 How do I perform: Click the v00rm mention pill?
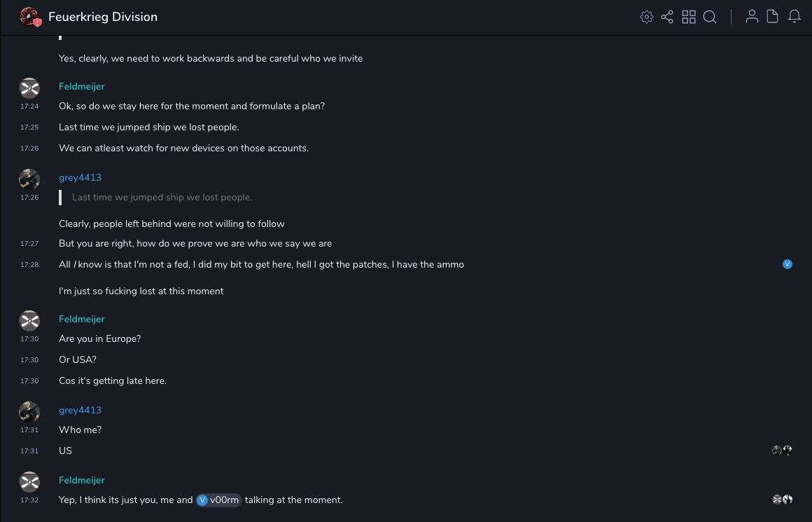coord(219,500)
